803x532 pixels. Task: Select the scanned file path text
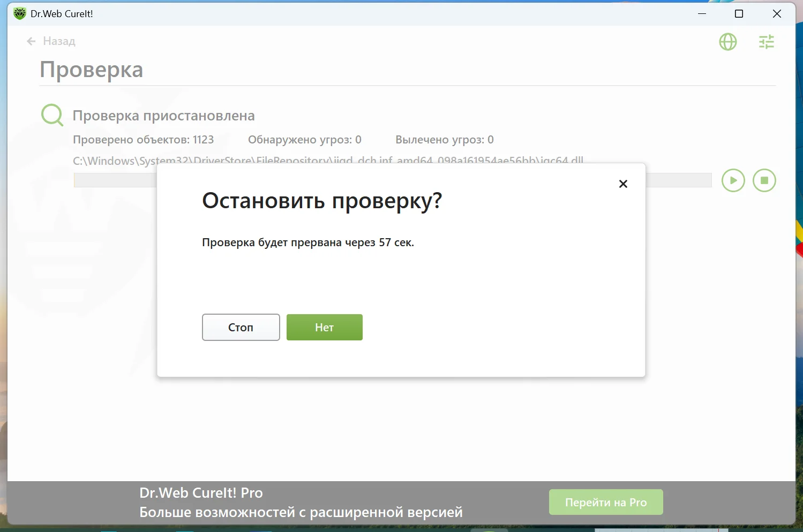(x=328, y=161)
